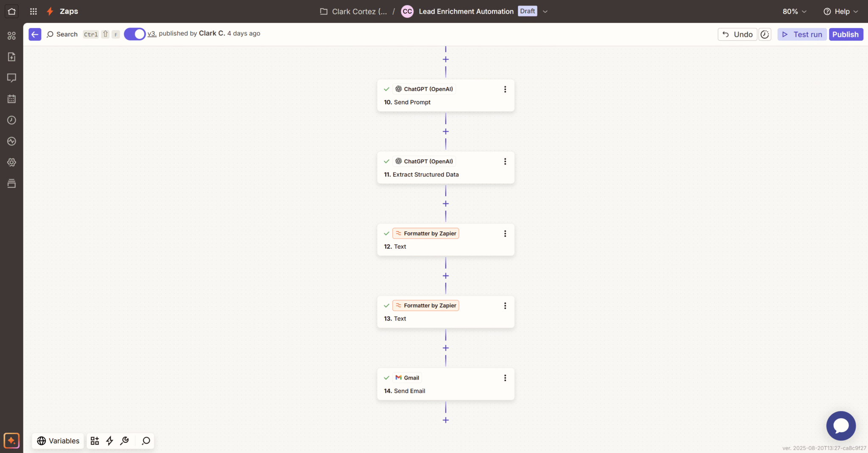This screenshot has width=868, height=453.
Task: Expand the Draft zap name chevron
Action: 545,11
